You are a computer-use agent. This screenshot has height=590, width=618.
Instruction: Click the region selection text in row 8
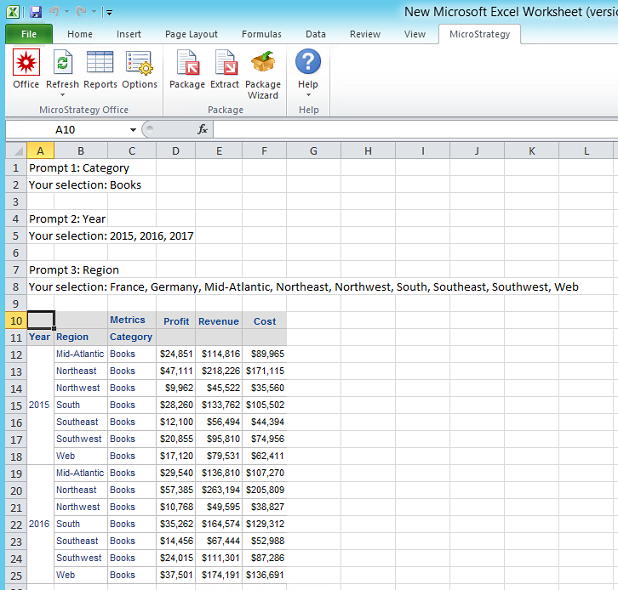pyautogui.click(x=303, y=287)
